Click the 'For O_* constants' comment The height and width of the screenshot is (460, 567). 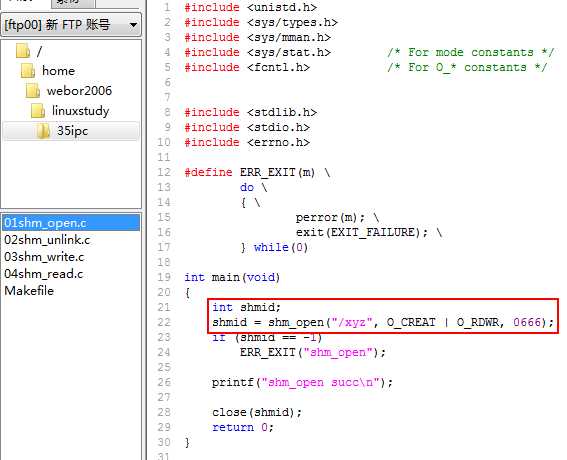point(467,67)
